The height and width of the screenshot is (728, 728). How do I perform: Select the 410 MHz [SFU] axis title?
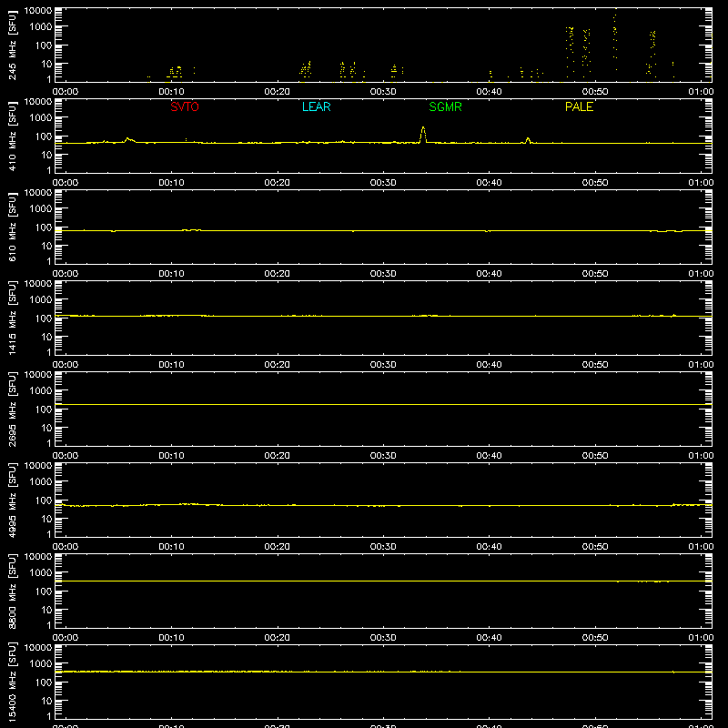coord(12,136)
